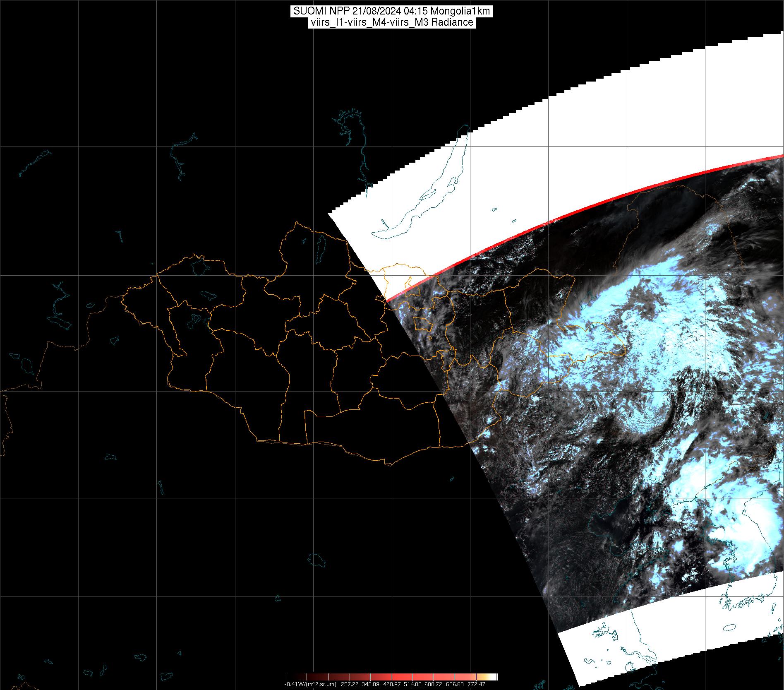The image size is (784, 690).
Task: Click the radiance color scale bar
Action: click(392, 677)
